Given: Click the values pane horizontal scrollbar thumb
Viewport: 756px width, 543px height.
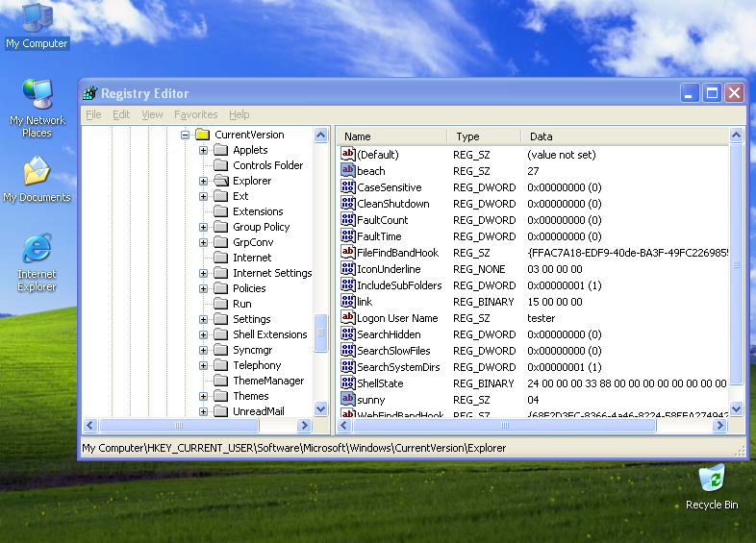Looking at the screenshot, I should [x=505, y=425].
